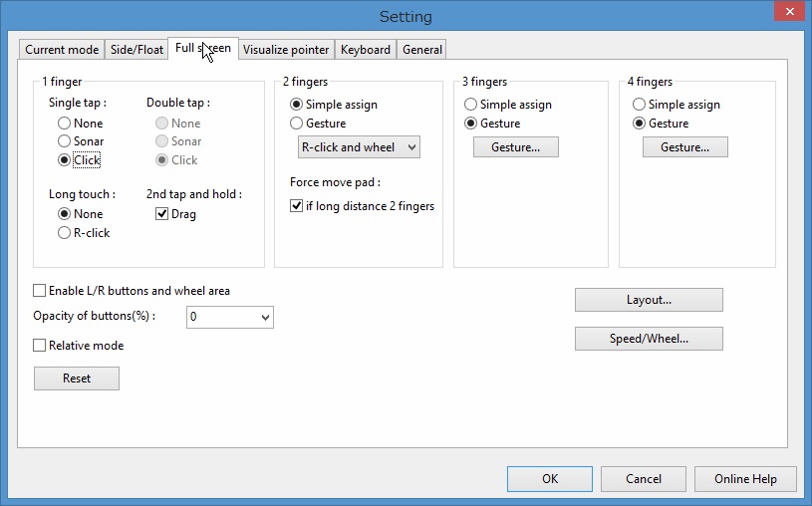This screenshot has width=812, height=506.
Task: Set Single tap to Sonar
Action: pos(65,141)
